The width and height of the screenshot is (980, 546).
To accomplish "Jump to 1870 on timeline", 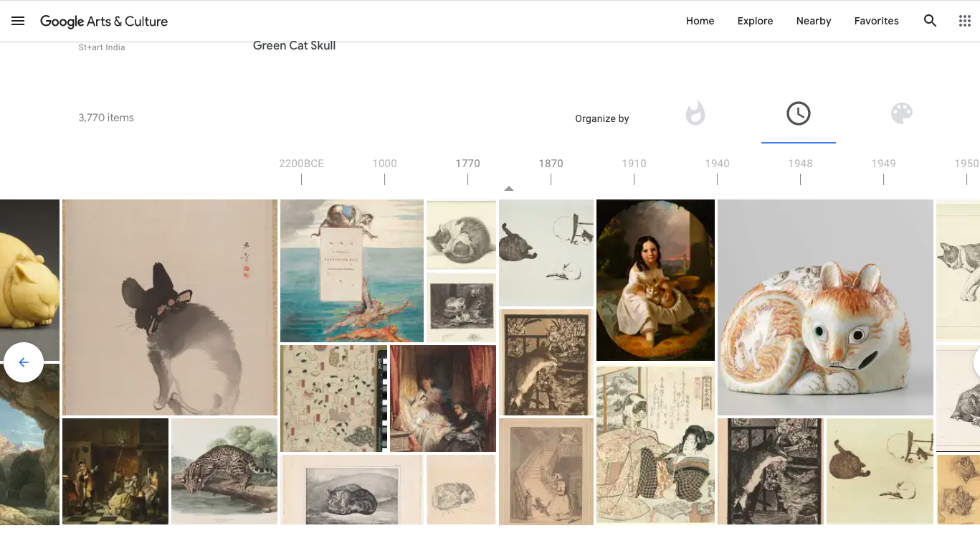I will pyautogui.click(x=551, y=164).
